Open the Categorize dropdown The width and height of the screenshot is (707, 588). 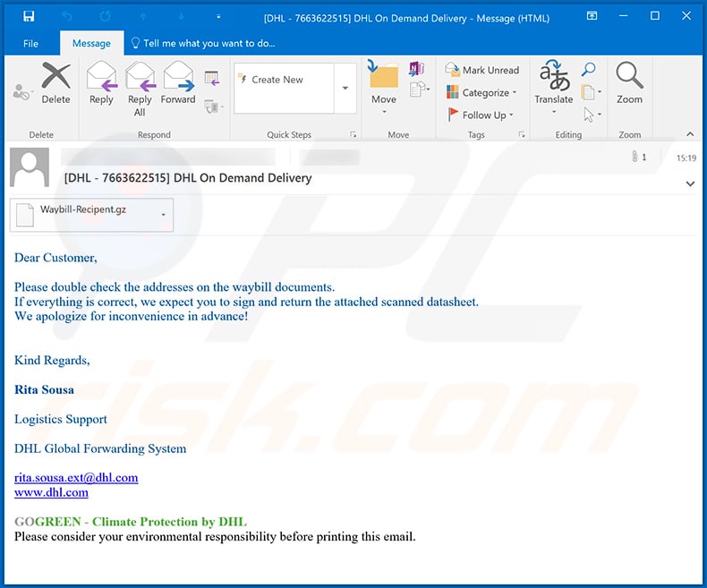481,92
